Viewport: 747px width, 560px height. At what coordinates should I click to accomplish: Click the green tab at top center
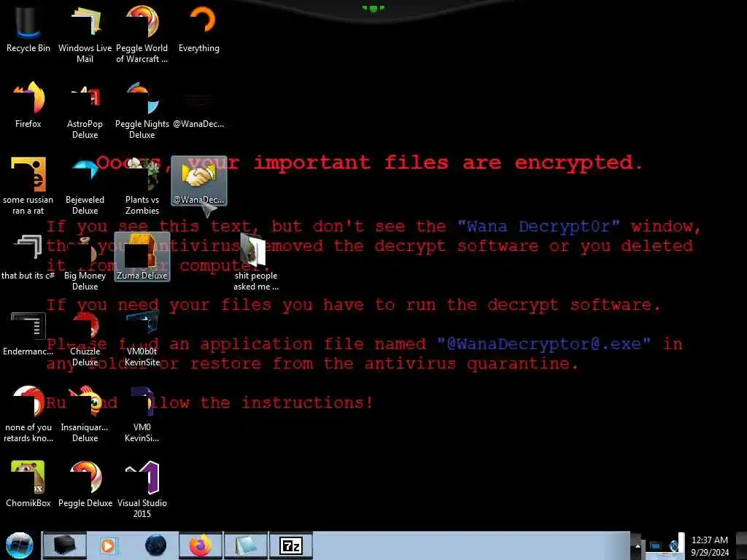pos(373,8)
